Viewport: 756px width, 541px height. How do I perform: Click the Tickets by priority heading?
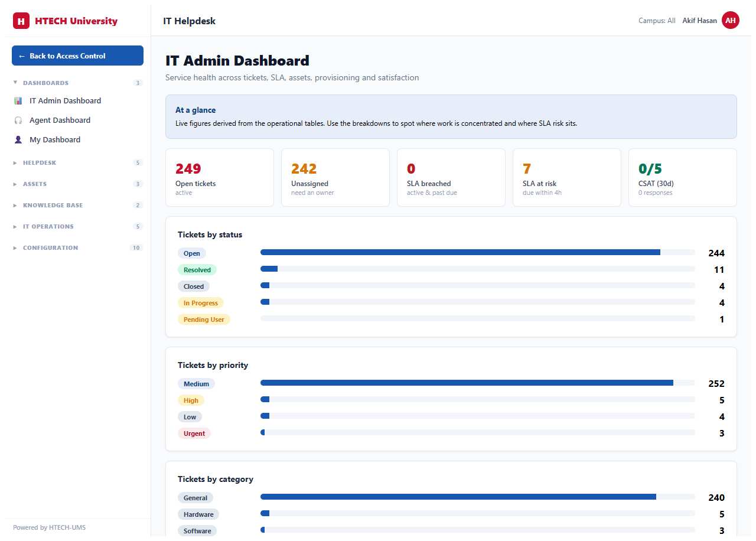[x=213, y=365]
